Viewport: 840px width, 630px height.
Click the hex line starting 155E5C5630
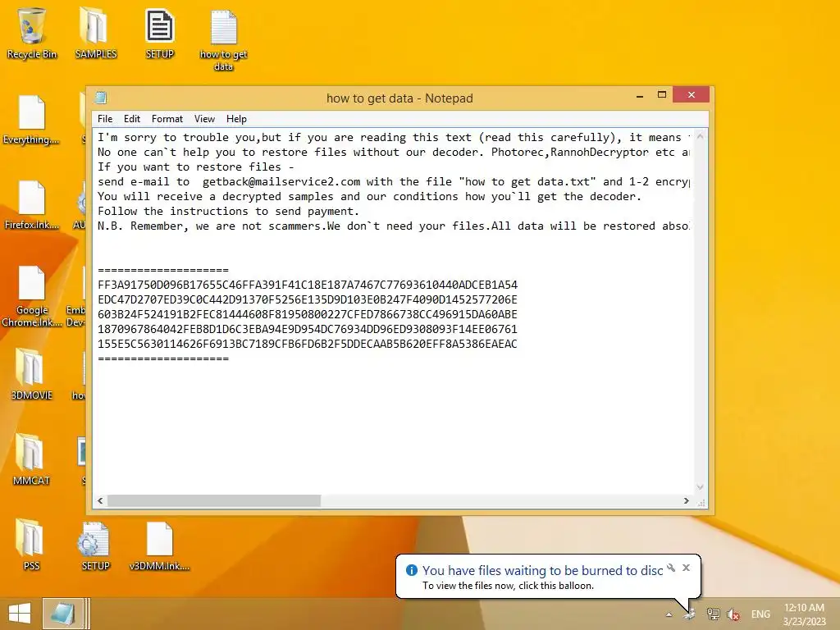pos(308,344)
